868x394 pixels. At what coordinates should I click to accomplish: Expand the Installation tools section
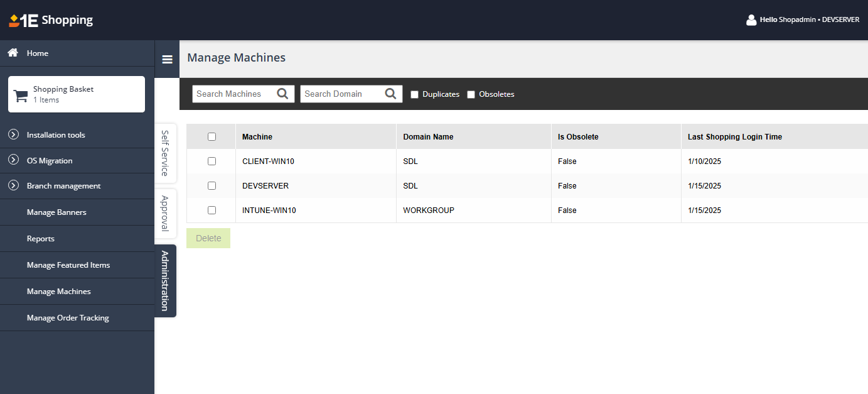coord(13,134)
